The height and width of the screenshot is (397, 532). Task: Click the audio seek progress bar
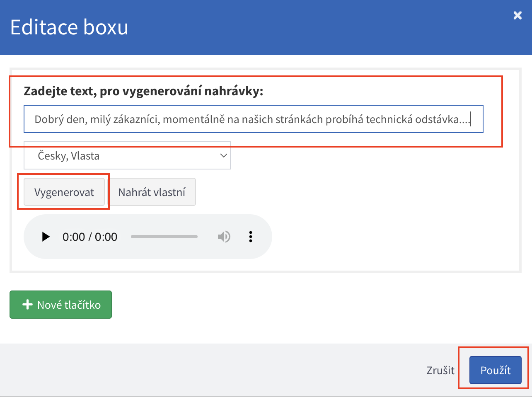(164, 237)
